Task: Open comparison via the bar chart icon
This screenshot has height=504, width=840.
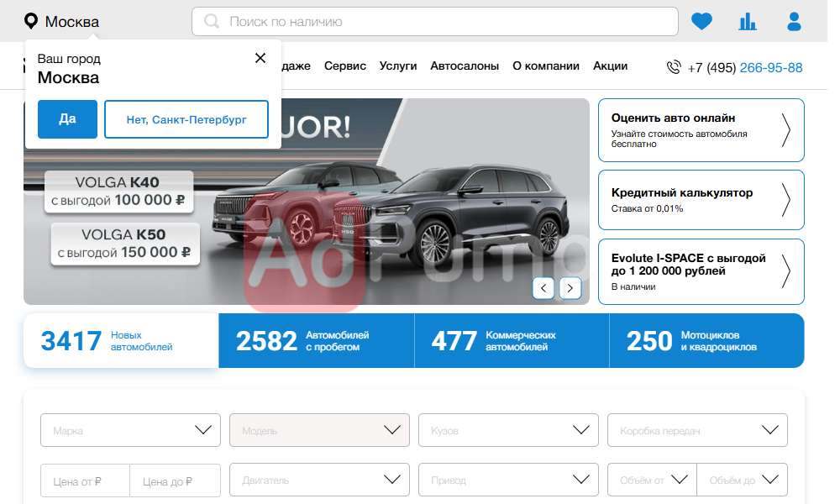Action: (748, 22)
